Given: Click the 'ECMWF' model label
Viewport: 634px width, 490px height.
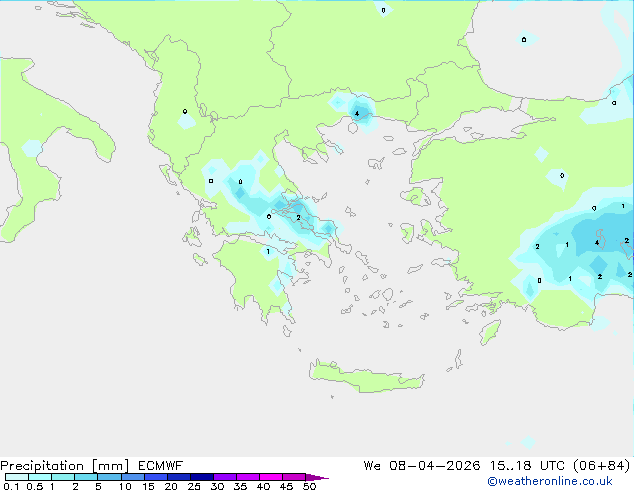Looking at the screenshot, I should pos(161,466).
